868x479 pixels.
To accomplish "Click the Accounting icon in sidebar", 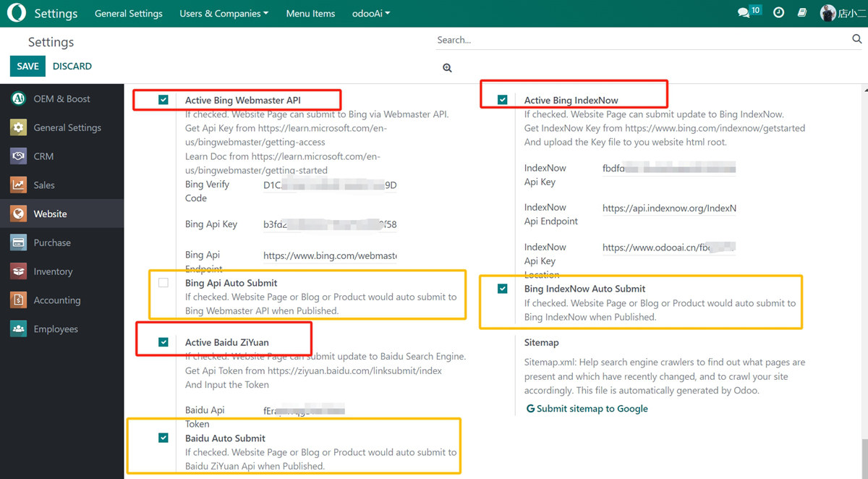I will [19, 300].
